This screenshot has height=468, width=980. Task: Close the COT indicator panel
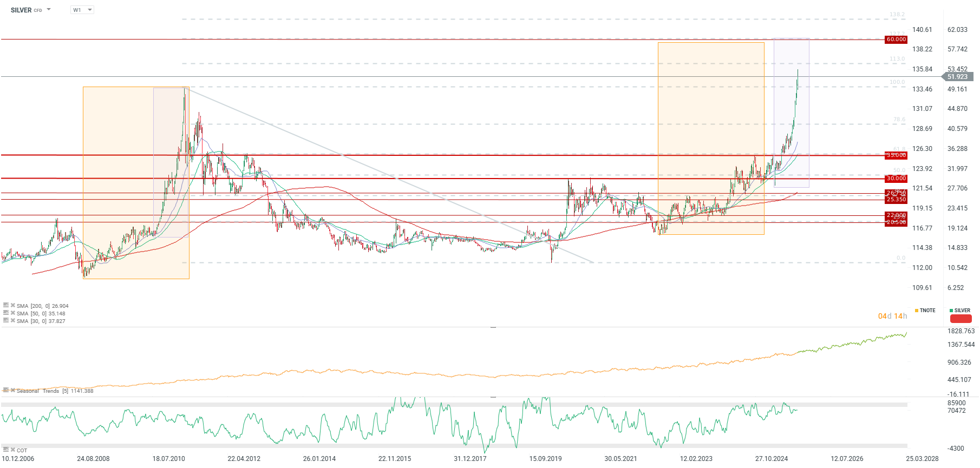click(x=12, y=450)
